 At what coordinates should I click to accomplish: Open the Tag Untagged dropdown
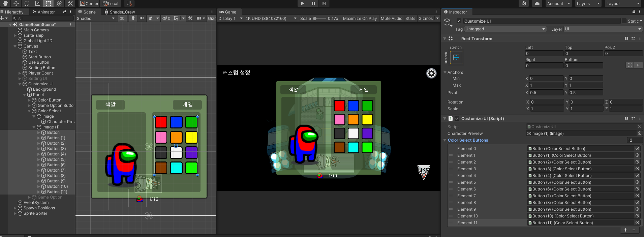(505, 29)
